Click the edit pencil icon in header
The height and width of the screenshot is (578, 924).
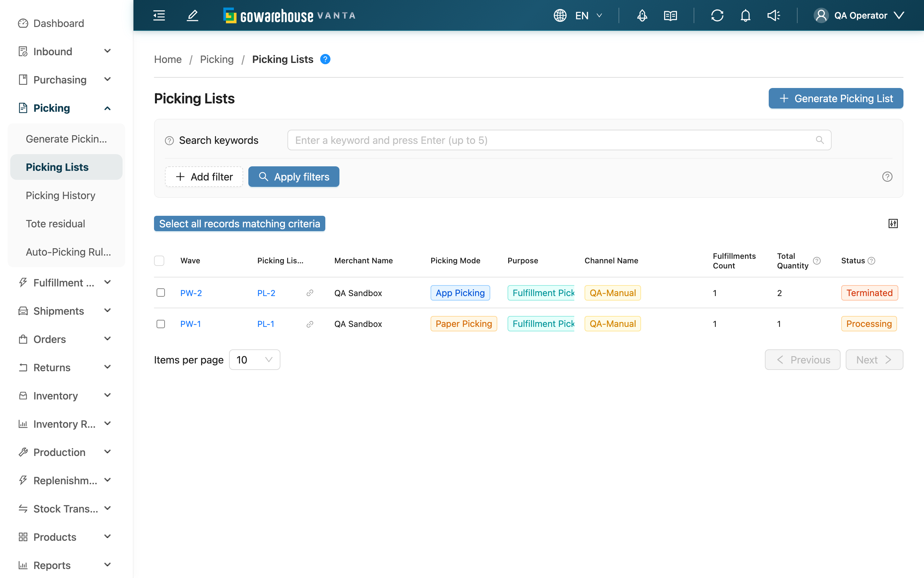point(193,16)
